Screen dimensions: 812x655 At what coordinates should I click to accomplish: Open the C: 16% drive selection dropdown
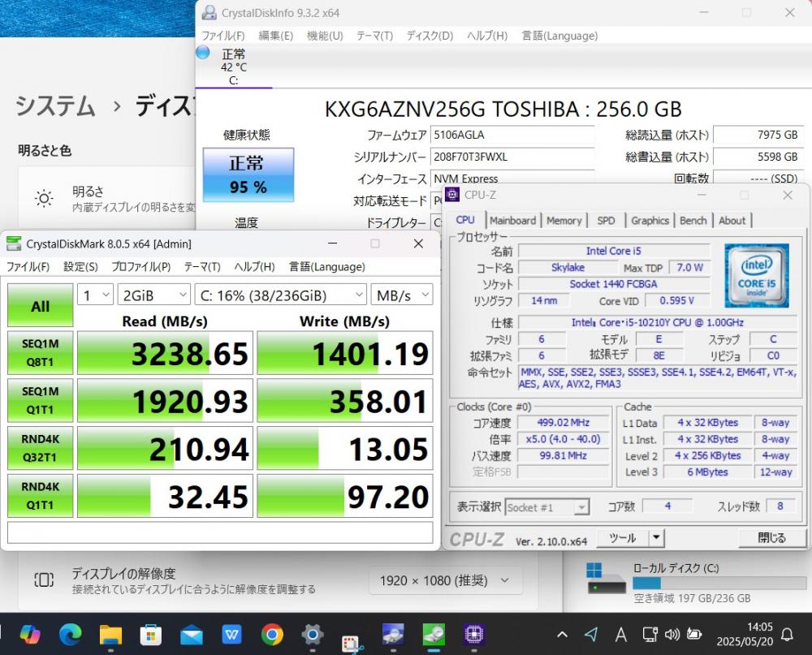[x=281, y=295]
